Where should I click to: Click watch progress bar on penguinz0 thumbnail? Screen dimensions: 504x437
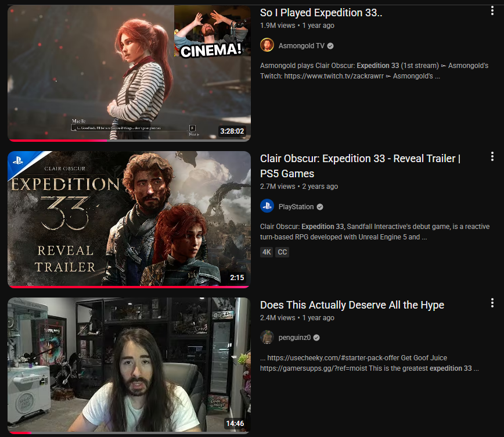pyautogui.click(x=129, y=433)
